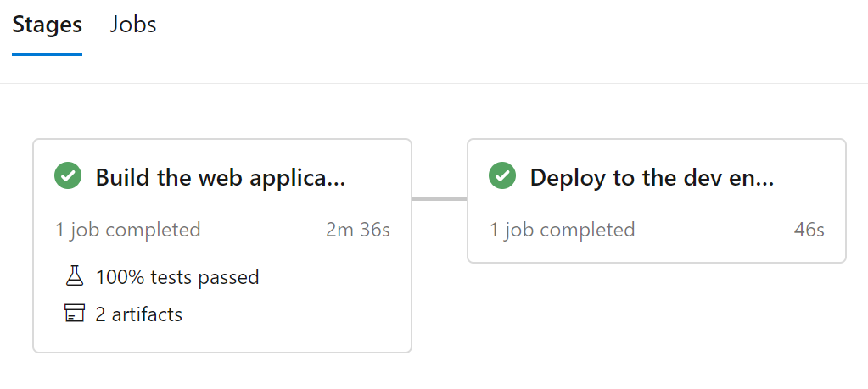This screenshot has width=868, height=389.
Task: Click the Build stage duration "2m 36s"
Action: coord(358,230)
